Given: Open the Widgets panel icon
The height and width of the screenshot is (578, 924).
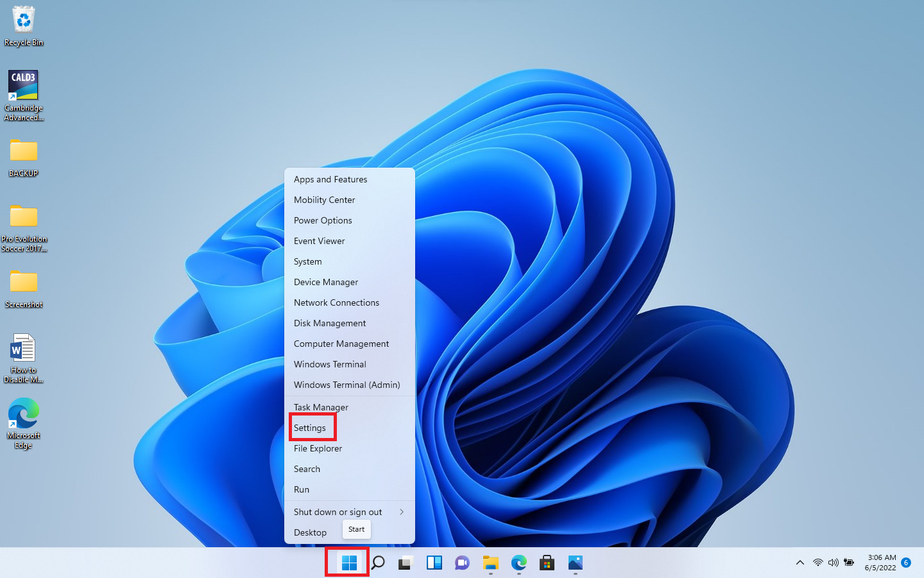Looking at the screenshot, I should [x=434, y=563].
